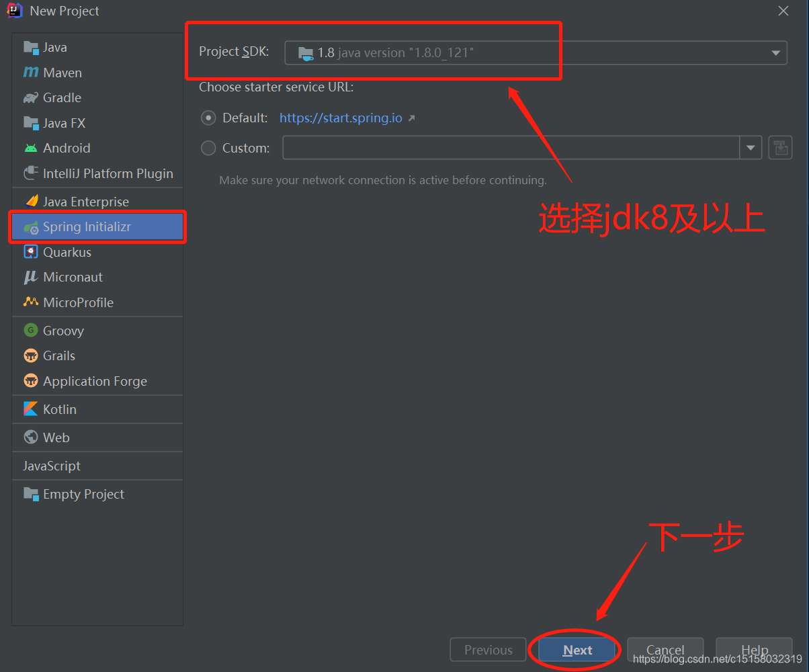Click the 'Web' list label
Screen dimensions: 809x672
click(x=56, y=437)
